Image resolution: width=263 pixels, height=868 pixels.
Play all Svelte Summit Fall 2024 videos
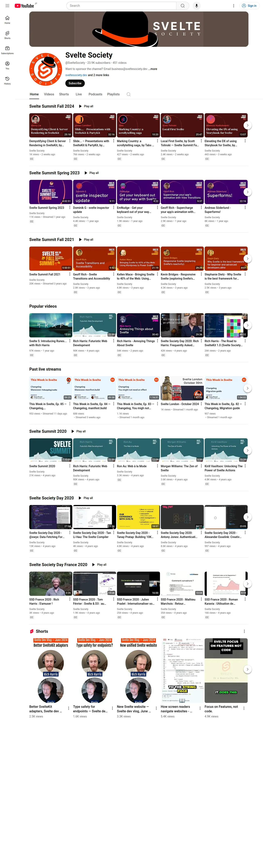click(86, 106)
